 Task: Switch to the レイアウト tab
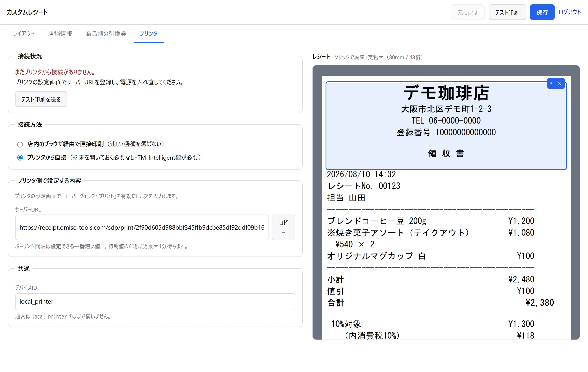coord(24,34)
